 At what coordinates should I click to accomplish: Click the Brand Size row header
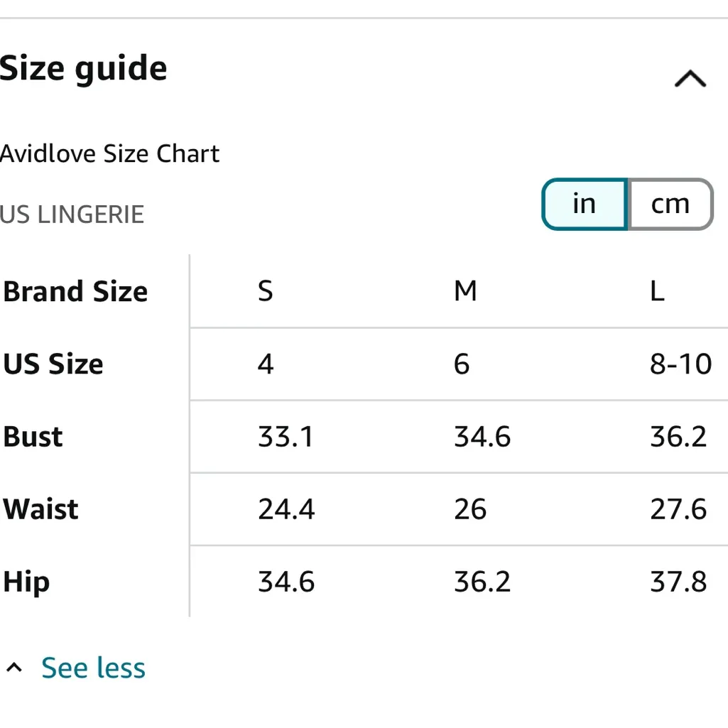[75, 292]
